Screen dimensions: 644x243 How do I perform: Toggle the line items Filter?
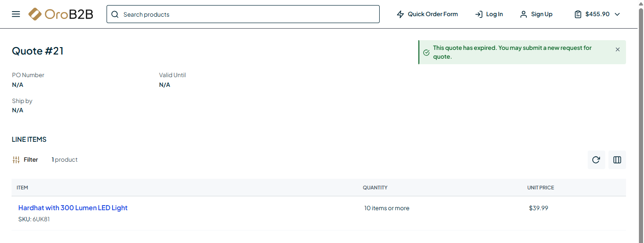pos(25,160)
